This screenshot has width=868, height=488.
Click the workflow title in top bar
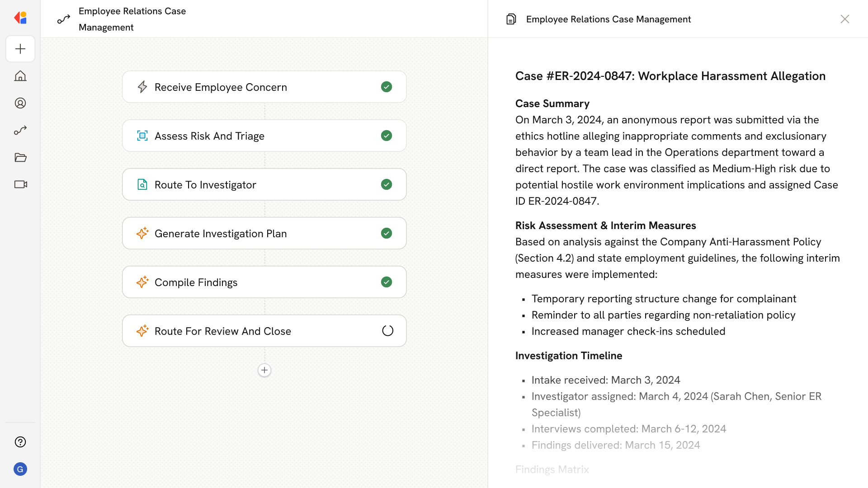click(x=132, y=19)
